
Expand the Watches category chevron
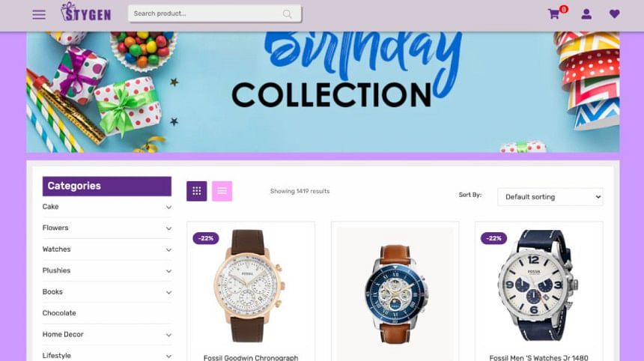168,249
